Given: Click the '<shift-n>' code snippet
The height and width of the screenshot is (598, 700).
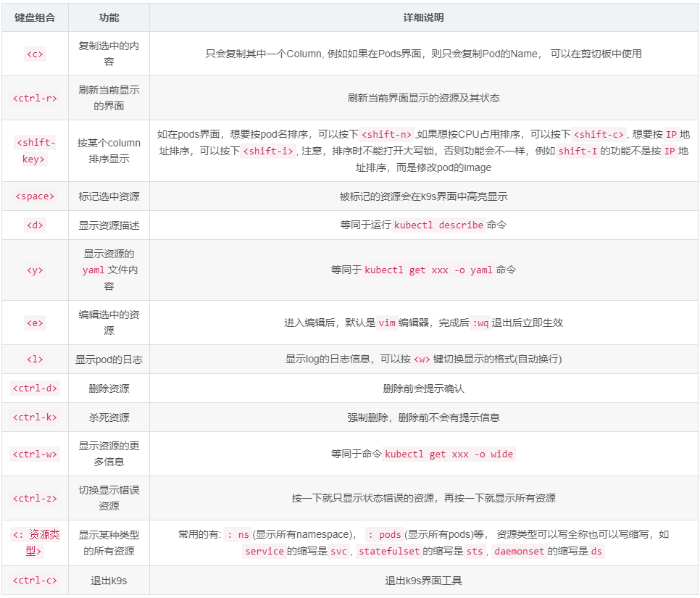Looking at the screenshot, I should (x=386, y=134).
